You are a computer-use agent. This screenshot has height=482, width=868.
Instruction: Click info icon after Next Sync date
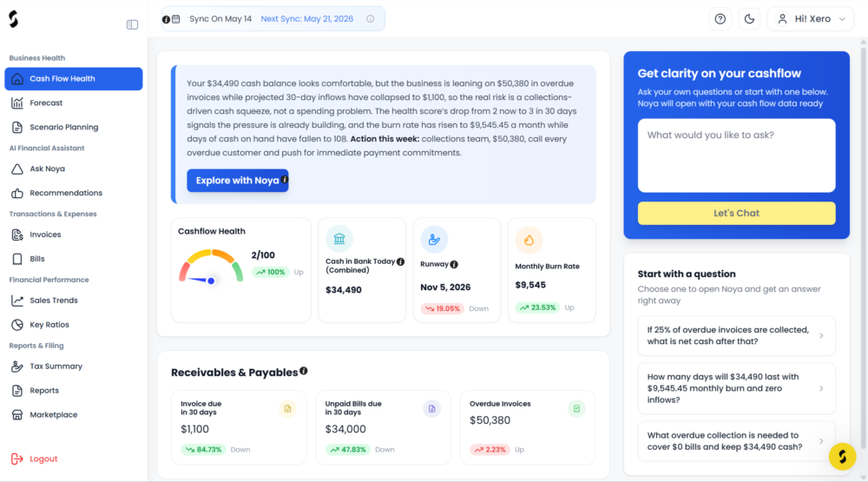[371, 19]
